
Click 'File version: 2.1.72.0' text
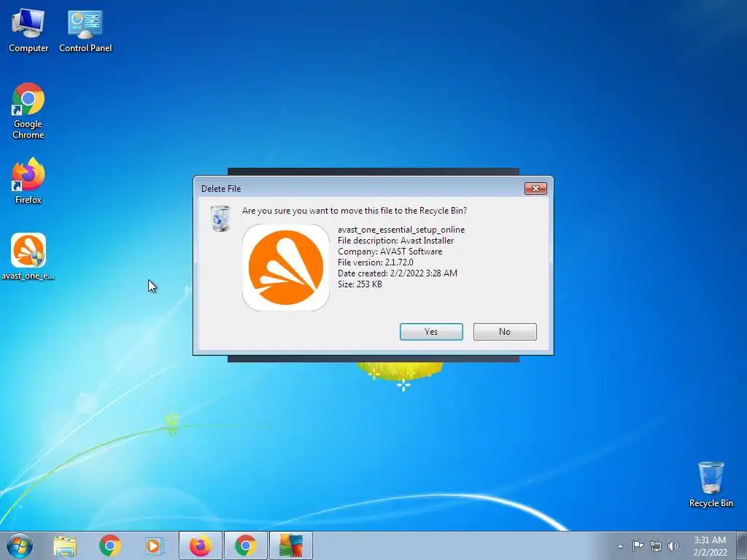[x=376, y=262]
